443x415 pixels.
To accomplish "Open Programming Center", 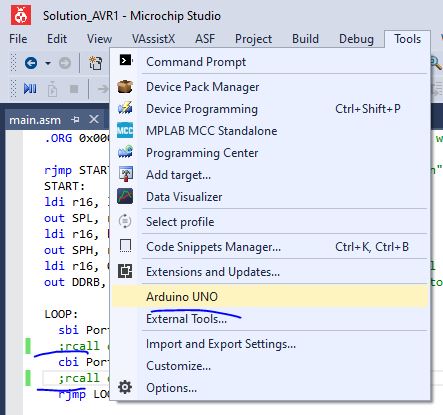I will [270, 153].
